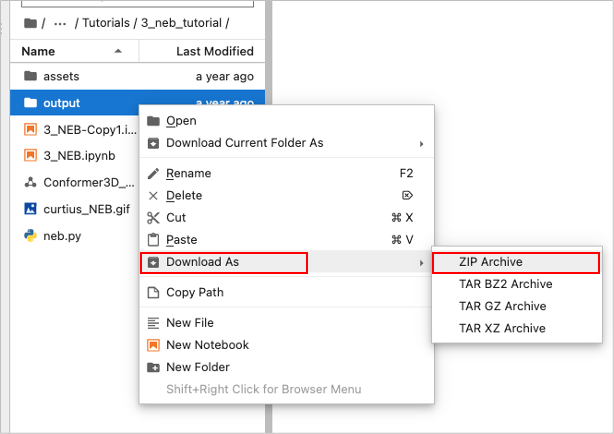Sort by Last Modified column

pyautogui.click(x=214, y=51)
